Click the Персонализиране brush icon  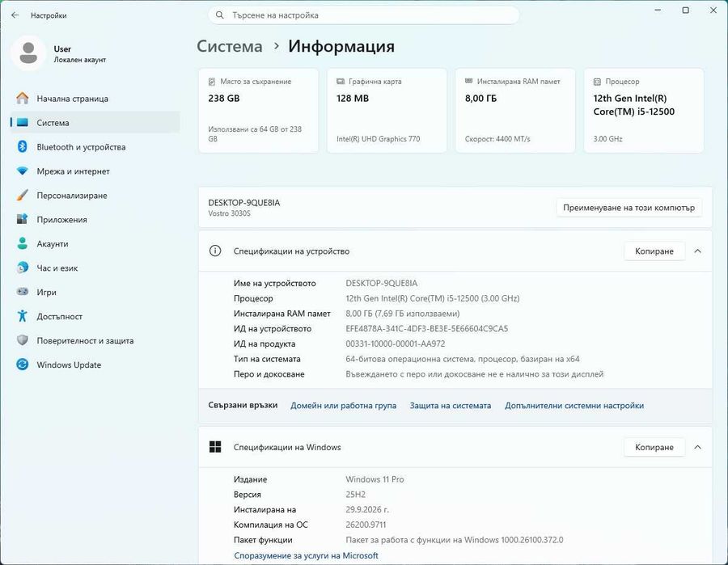click(23, 196)
